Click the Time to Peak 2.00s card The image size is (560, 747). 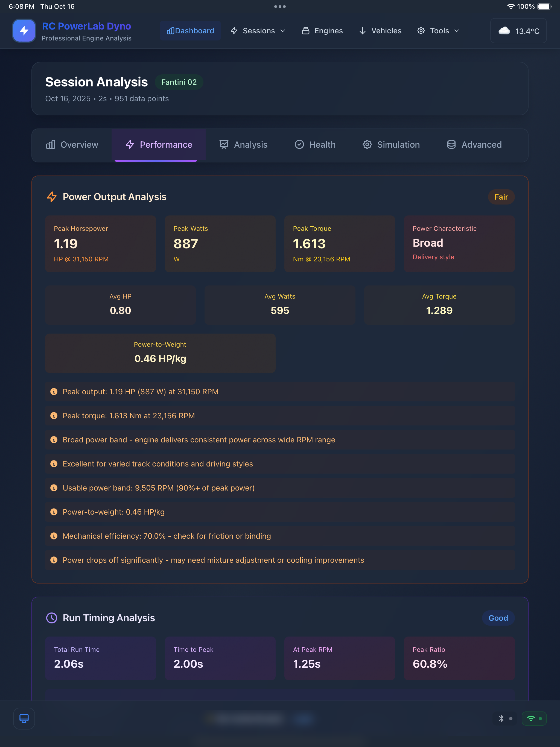point(220,658)
